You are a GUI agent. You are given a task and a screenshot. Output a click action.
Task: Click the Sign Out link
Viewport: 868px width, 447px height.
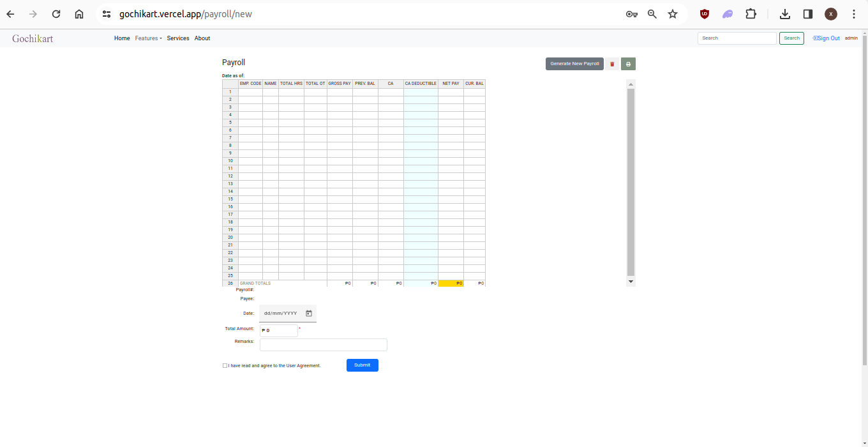[827, 38]
